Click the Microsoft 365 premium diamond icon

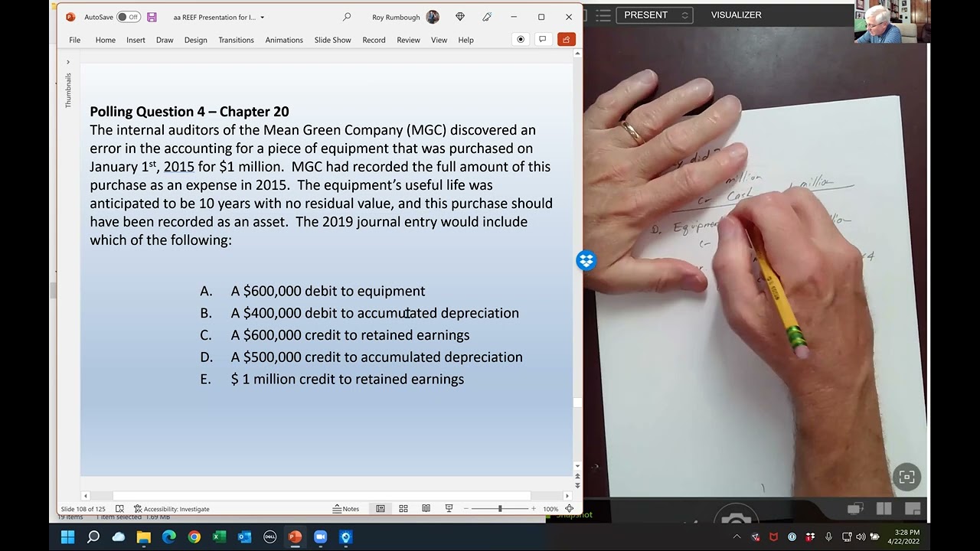(460, 17)
